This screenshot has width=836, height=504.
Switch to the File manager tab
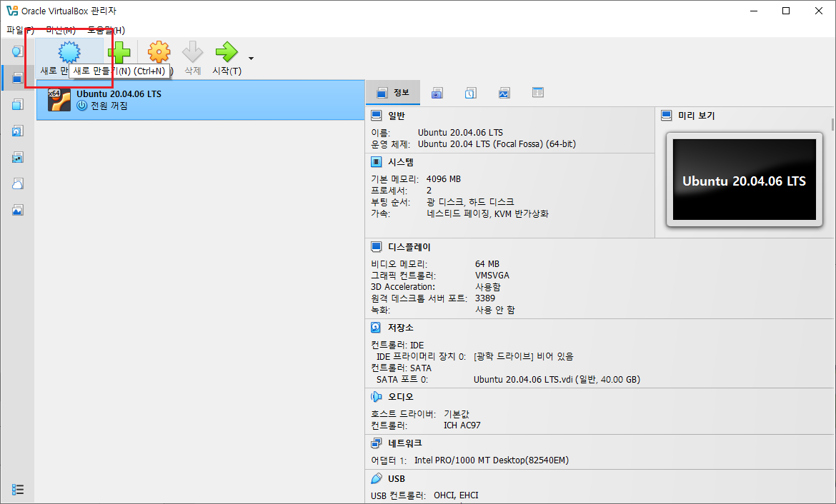tap(538, 93)
